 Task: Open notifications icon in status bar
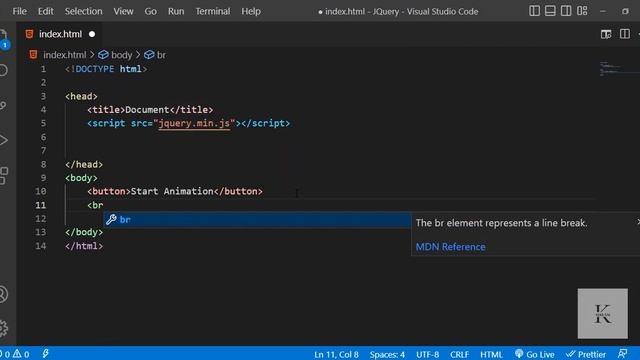[x=622, y=354]
